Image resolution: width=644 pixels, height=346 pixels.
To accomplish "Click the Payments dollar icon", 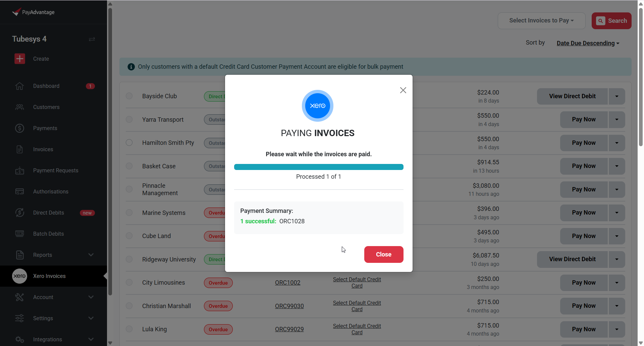I will tap(19, 128).
